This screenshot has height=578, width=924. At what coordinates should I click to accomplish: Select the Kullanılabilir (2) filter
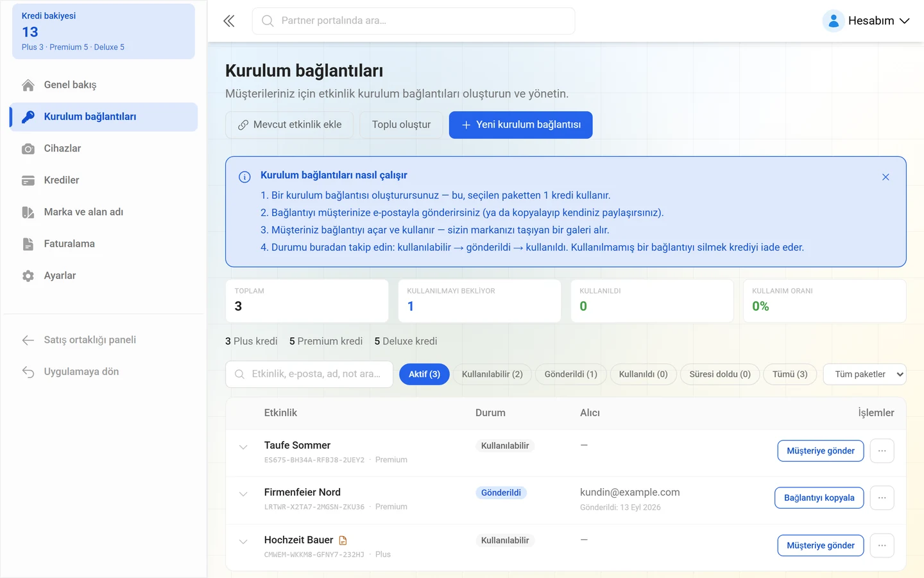pyautogui.click(x=492, y=374)
